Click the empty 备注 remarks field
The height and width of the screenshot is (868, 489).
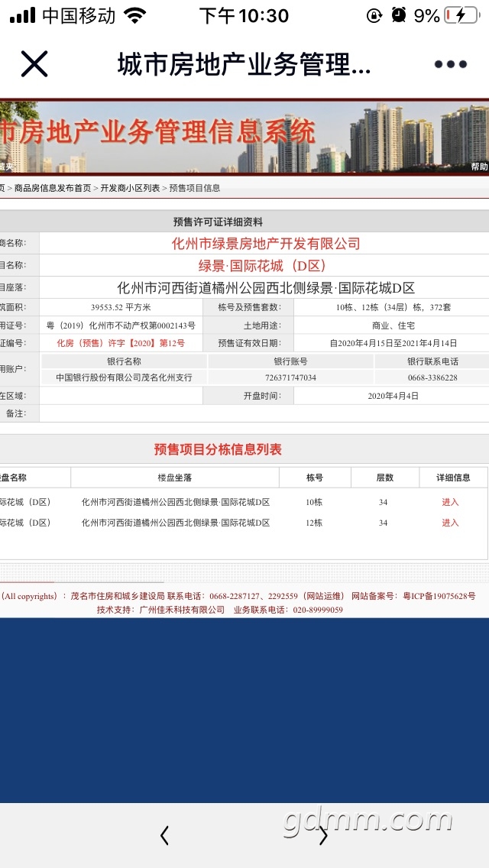click(264, 413)
